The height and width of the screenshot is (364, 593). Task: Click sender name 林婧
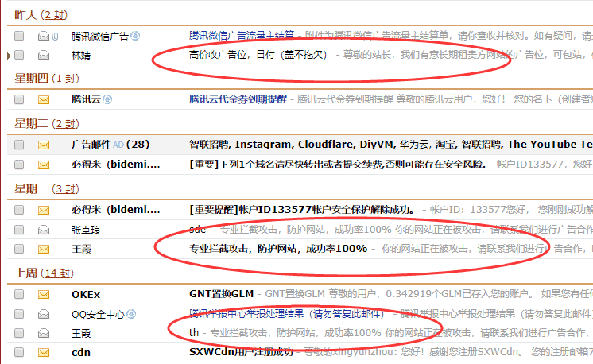point(81,56)
